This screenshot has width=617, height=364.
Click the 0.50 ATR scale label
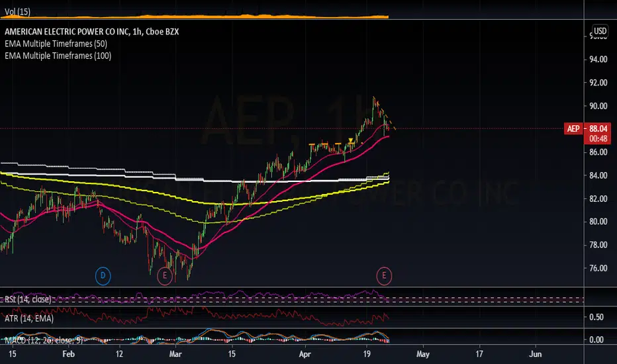(x=596, y=317)
